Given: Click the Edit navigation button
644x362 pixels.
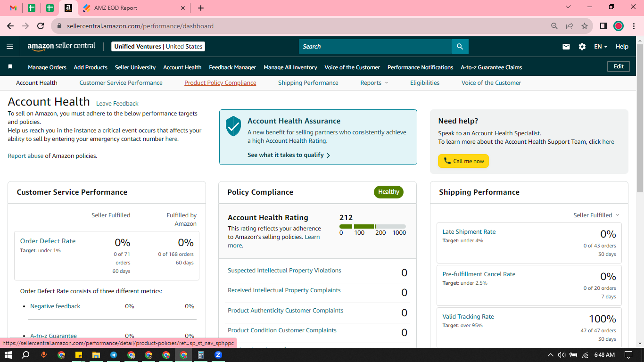Looking at the screenshot, I should coord(619,67).
